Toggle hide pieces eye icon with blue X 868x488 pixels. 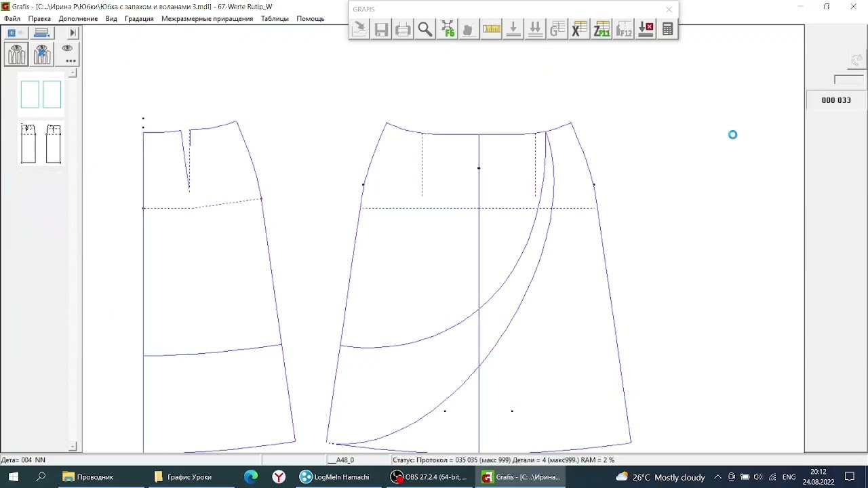[x=42, y=54]
